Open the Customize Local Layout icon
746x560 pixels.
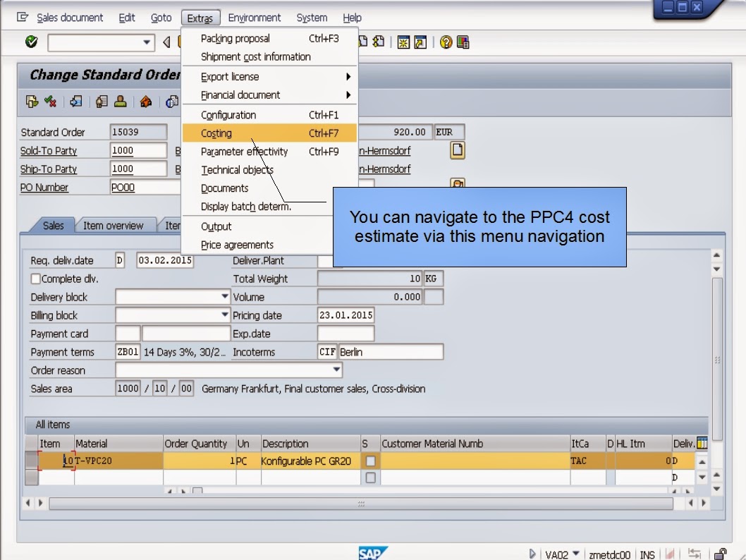[463, 42]
